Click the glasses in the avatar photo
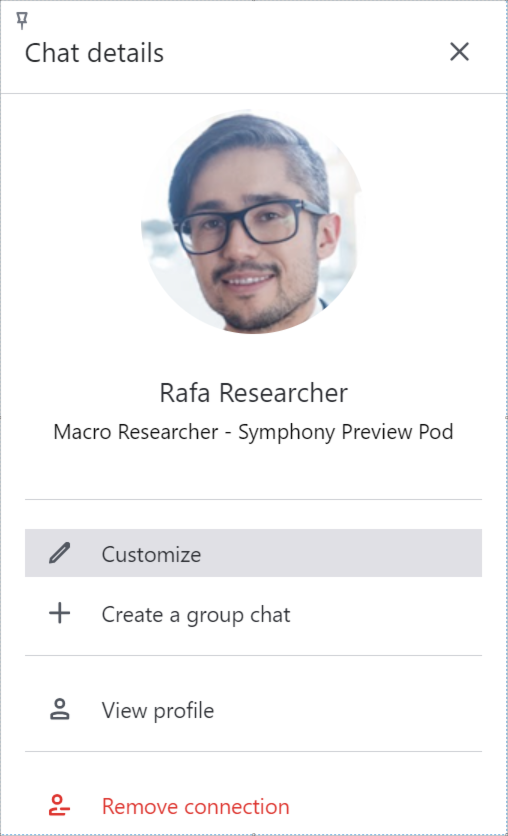This screenshot has width=508, height=836. [x=249, y=224]
